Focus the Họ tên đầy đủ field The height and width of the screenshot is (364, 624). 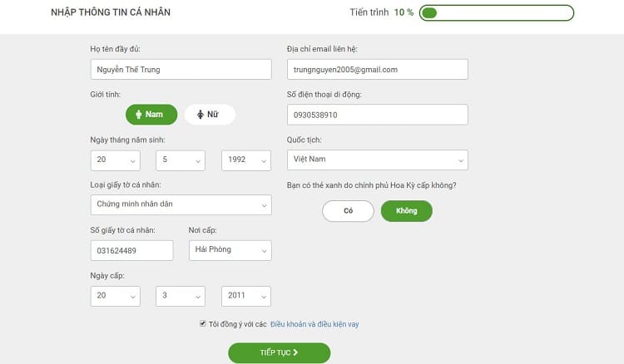click(181, 69)
